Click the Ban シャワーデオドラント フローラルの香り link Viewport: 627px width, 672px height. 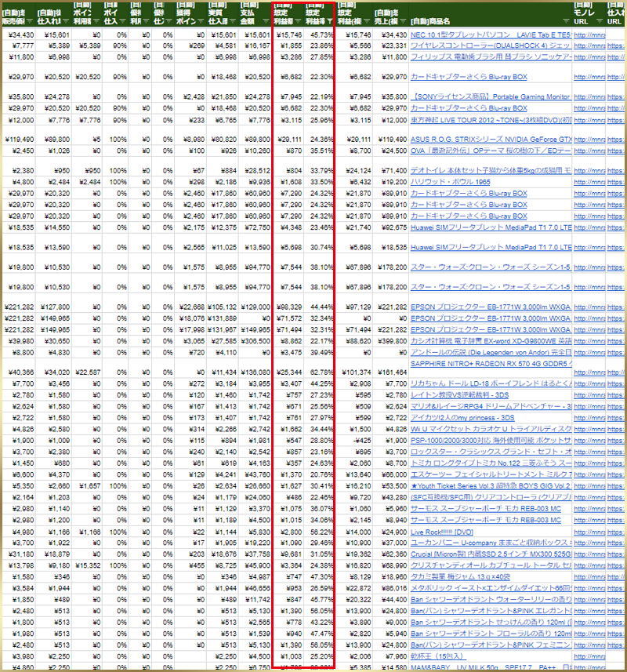click(x=491, y=634)
